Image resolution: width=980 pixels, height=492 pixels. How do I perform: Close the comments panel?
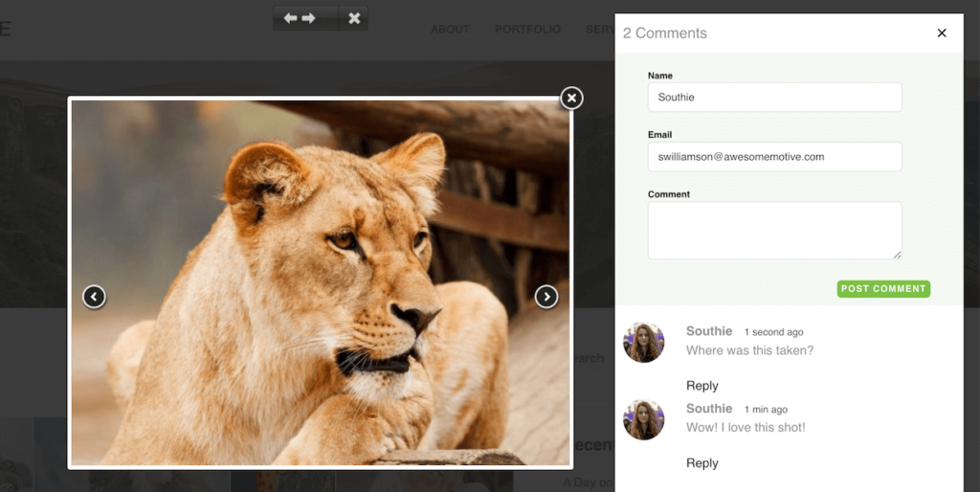tap(942, 34)
